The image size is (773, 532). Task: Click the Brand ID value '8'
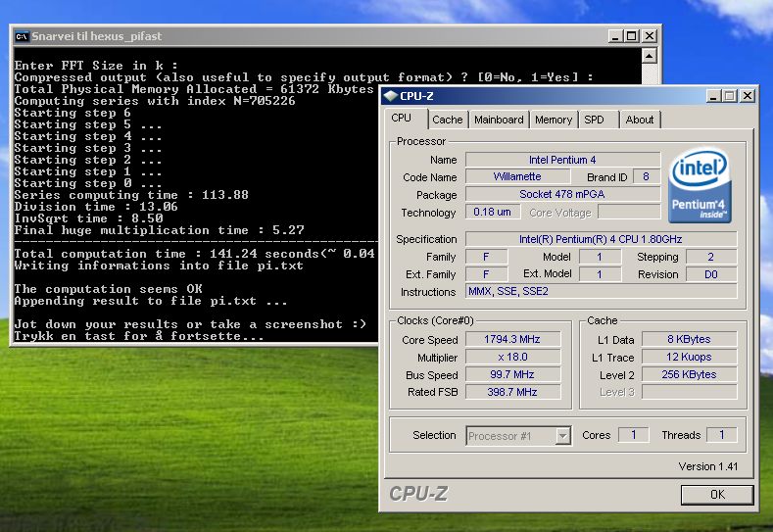pyautogui.click(x=647, y=176)
